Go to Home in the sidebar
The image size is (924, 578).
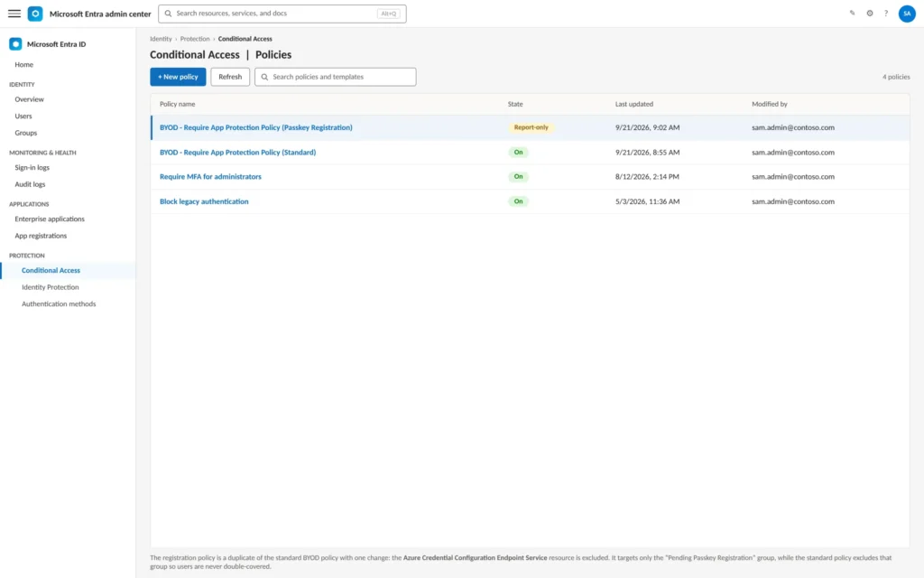click(24, 64)
